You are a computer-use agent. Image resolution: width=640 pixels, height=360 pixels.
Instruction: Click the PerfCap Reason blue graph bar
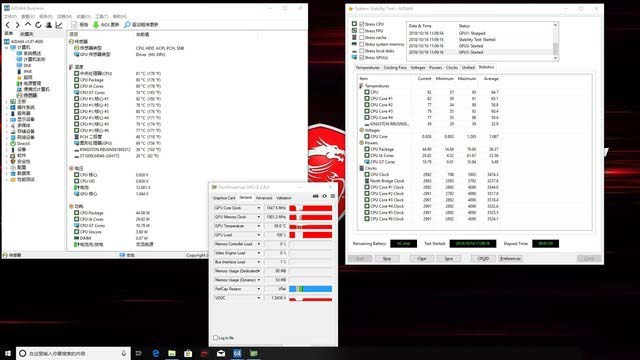click(311, 289)
